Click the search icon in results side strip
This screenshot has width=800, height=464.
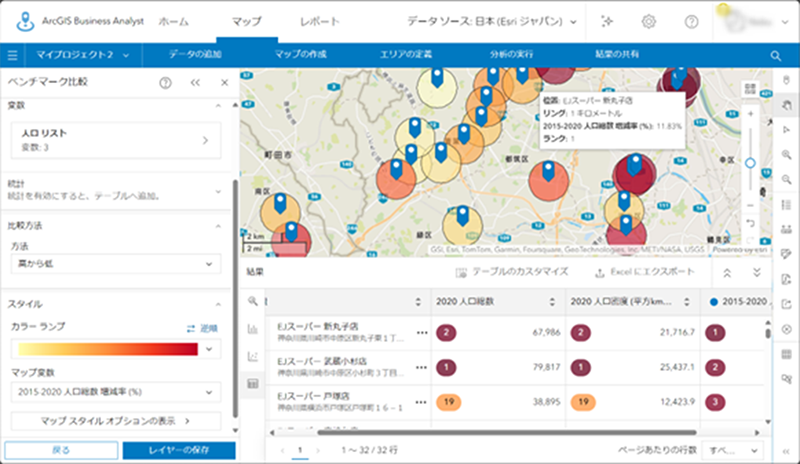pyautogui.click(x=253, y=301)
